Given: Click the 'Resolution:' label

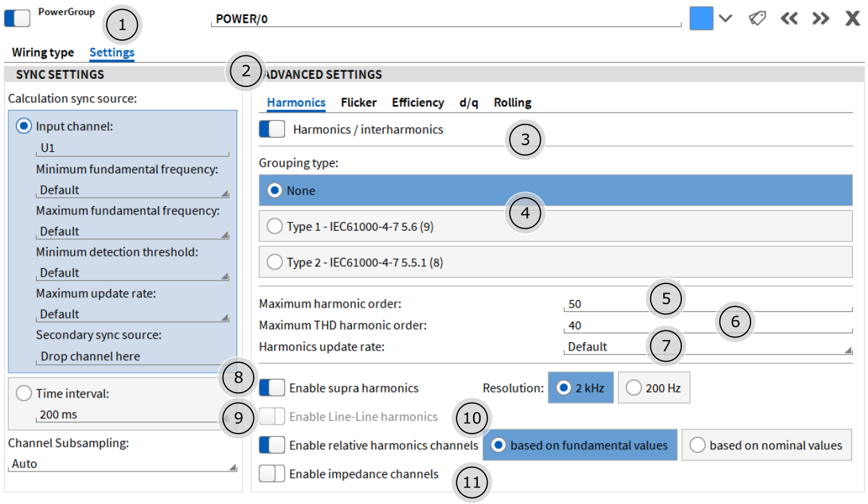Looking at the screenshot, I should click(513, 388).
